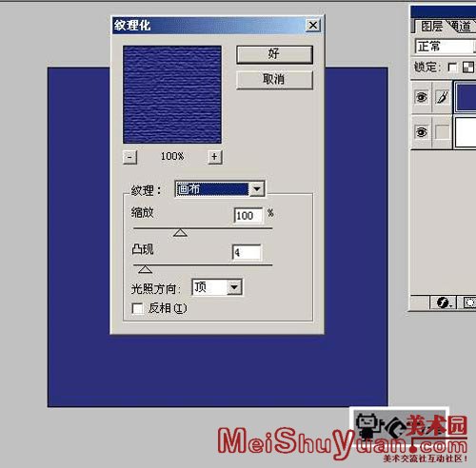Switch to the 通道 Channels tab

click(x=462, y=27)
